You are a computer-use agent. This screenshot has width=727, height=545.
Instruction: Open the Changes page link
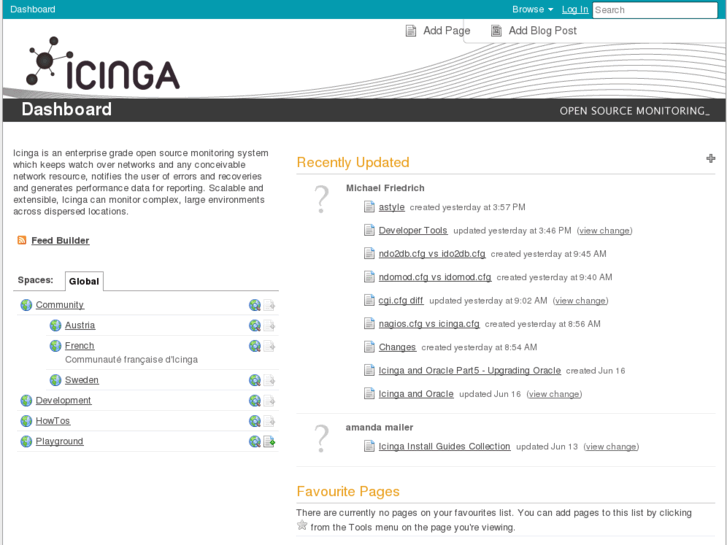(397, 347)
